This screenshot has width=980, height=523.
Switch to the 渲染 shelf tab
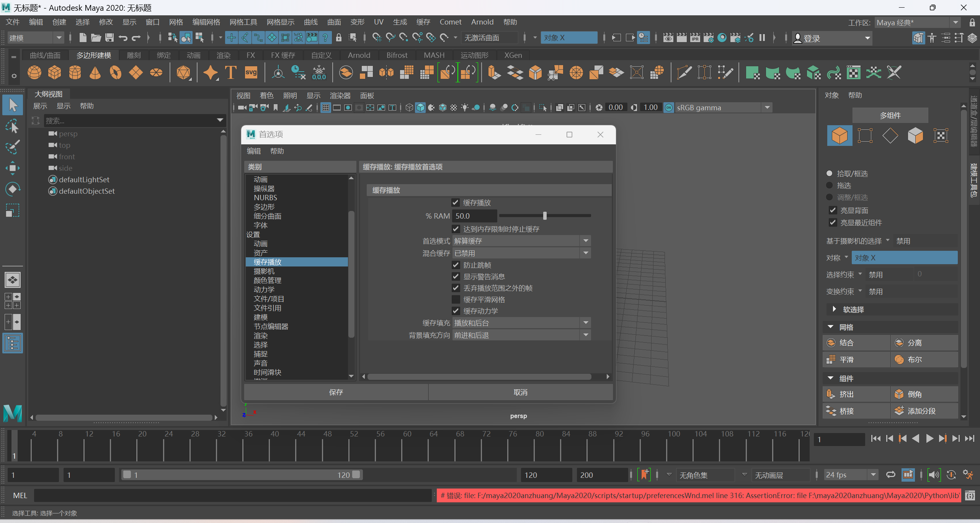coord(224,55)
